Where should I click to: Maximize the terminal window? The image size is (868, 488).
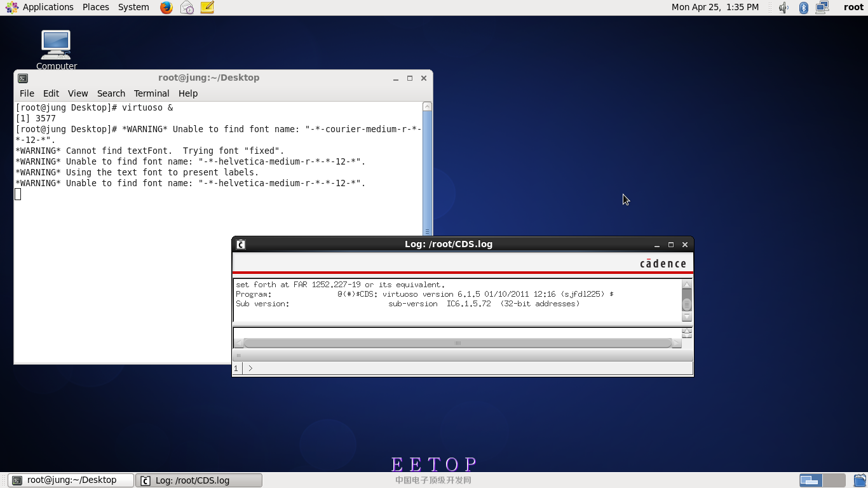[410, 78]
